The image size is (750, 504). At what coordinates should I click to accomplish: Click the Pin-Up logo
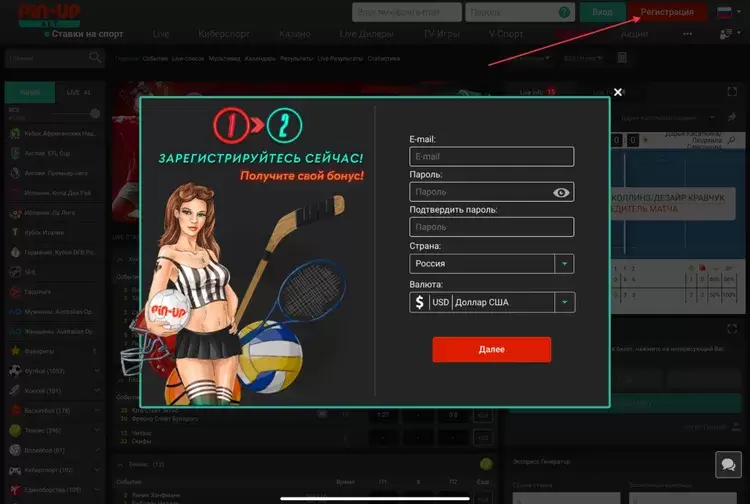pyautogui.click(x=49, y=15)
